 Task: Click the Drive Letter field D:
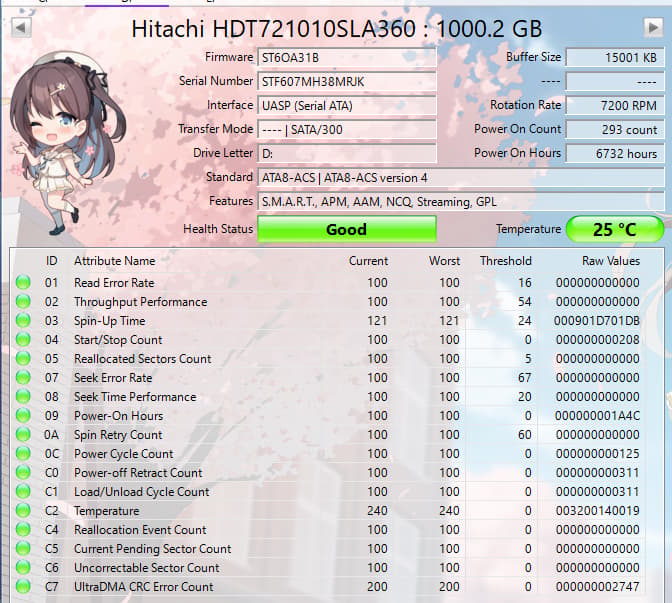347,154
